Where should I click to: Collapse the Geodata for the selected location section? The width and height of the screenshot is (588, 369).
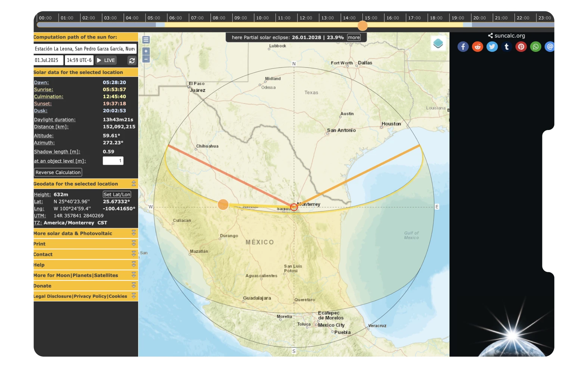(134, 184)
